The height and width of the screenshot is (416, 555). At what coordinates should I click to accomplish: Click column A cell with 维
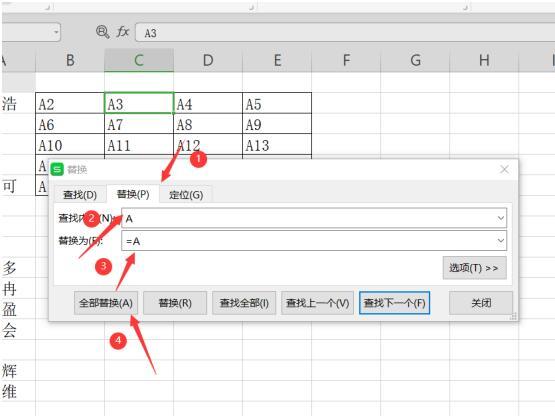18,391
